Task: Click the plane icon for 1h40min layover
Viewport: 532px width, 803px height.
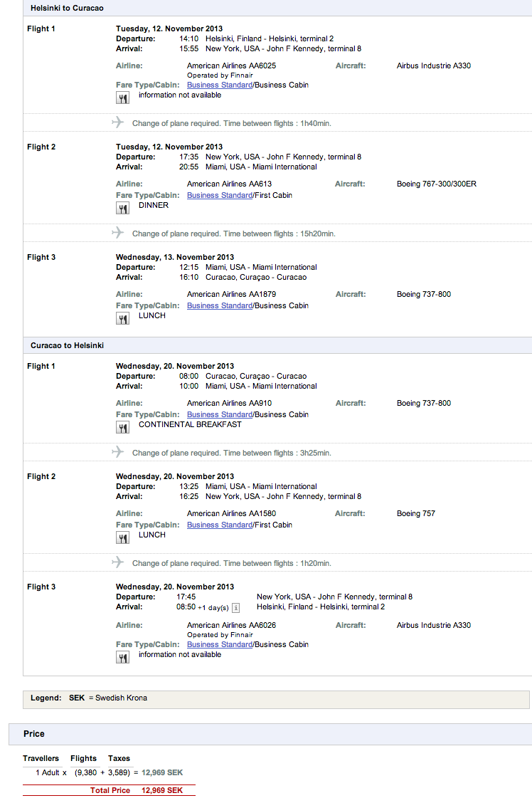Action: pyautogui.click(x=118, y=122)
